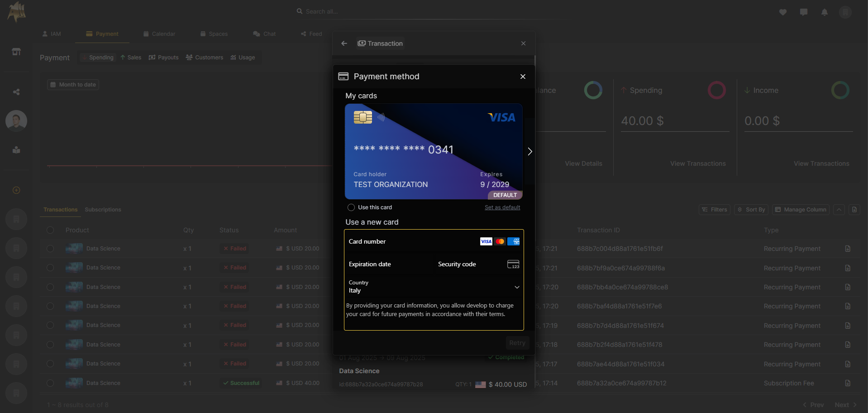Viewport: 868px width, 413px height.
Task: Click the Amex brand icon in card form
Action: tap(514, 241)
